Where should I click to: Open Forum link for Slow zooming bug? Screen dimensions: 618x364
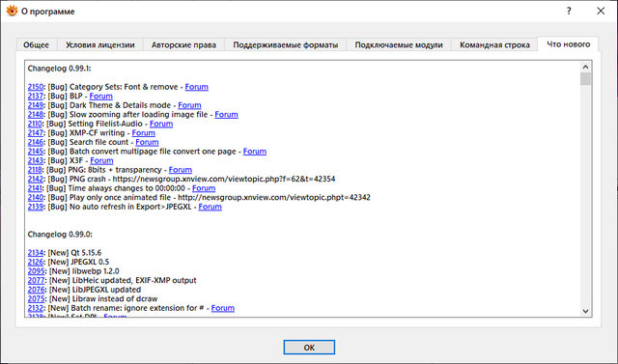[226, 115]
